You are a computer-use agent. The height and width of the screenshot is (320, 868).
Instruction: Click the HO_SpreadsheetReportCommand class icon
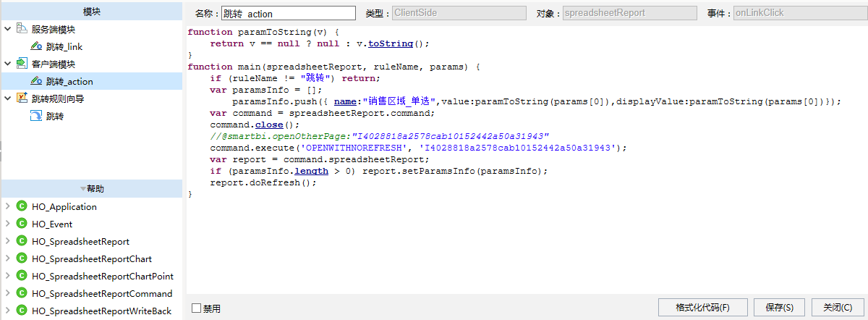(x=21, y=293)
